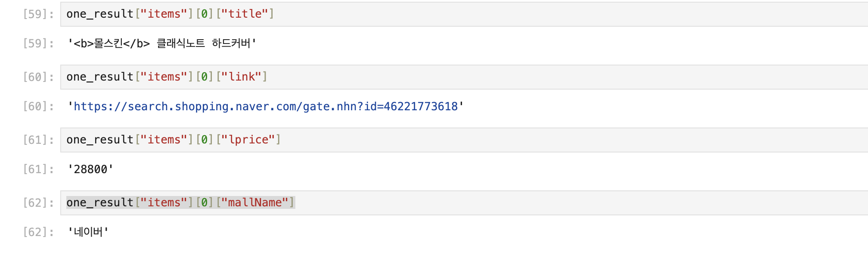Click the output prompt beside the title result
The image size is (868, 255).
pos(38,44)
